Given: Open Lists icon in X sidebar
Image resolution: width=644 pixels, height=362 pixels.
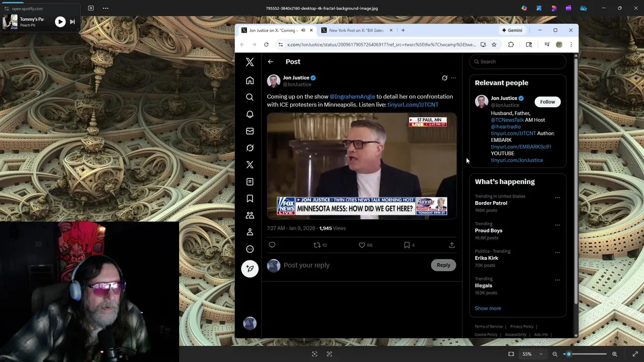Looking at the screenshot, I should click(250, 182).
